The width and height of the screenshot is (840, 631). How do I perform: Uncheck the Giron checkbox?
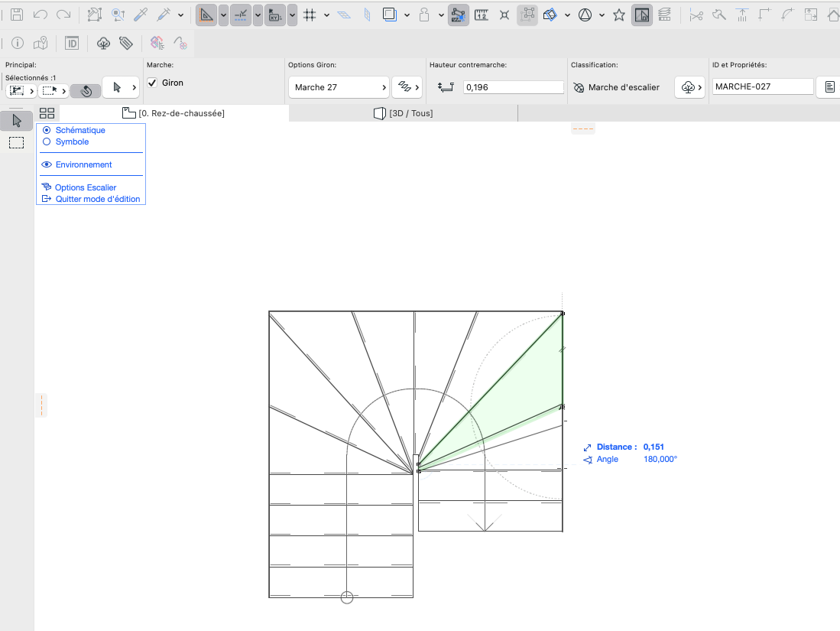[152, 83]
